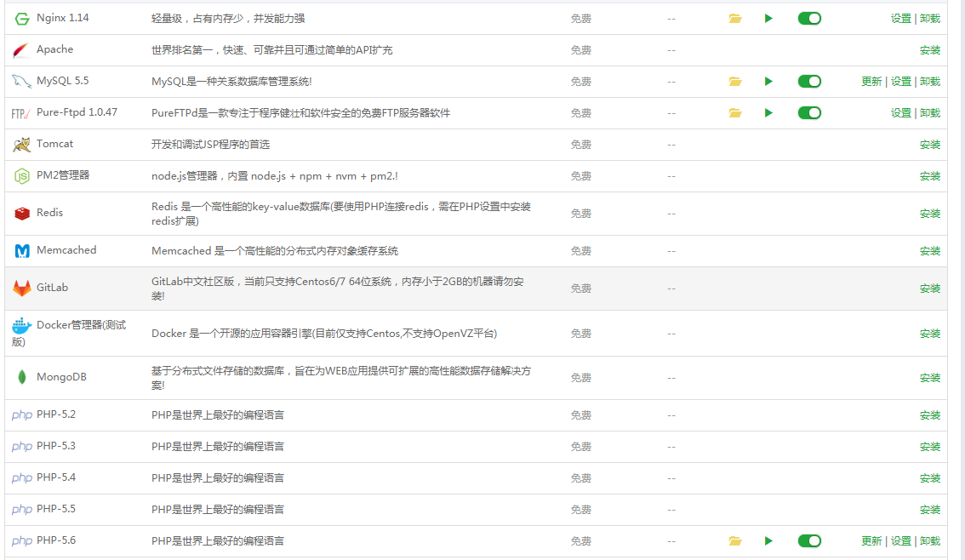The width and height of the screenshot is (965, 560).
Task: Click the GitLab fox icon
Action: coord(21,288)
